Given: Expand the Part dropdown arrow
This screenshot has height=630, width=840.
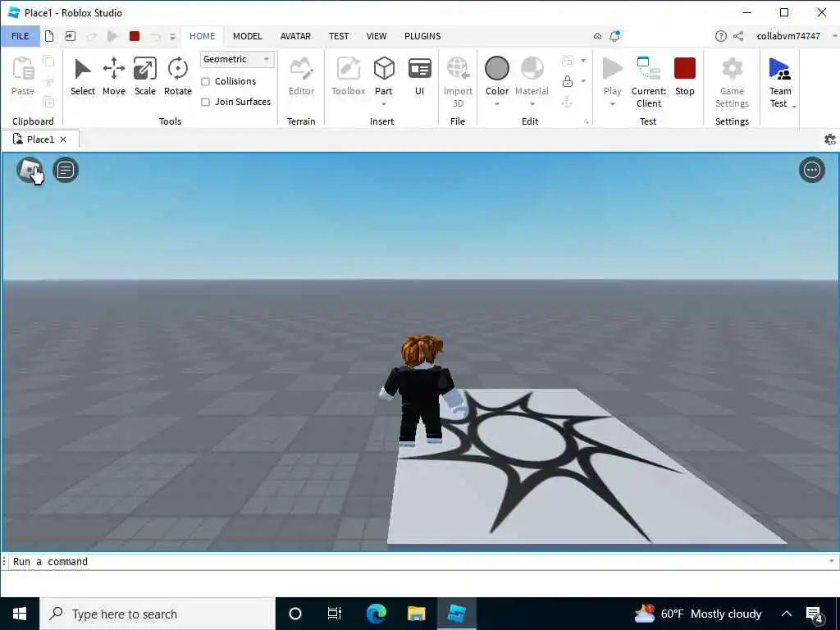Looking at the screenshot, I should [x=384, y=104].
